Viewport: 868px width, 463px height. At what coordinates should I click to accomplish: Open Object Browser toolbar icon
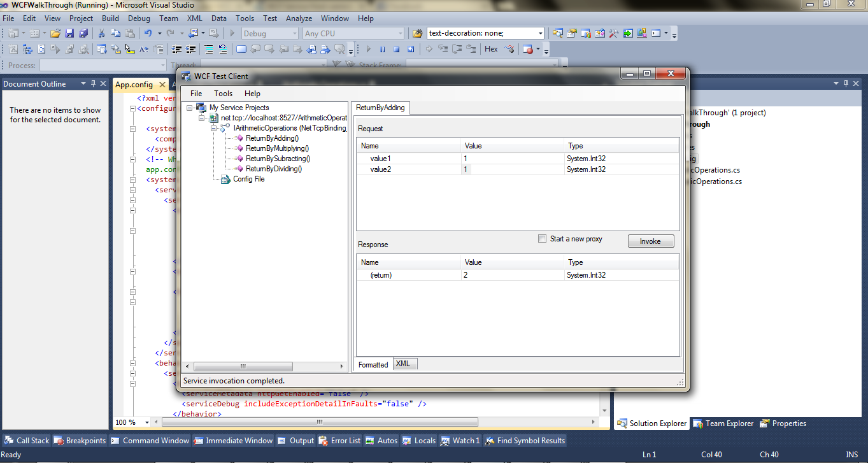pos(599,33)
